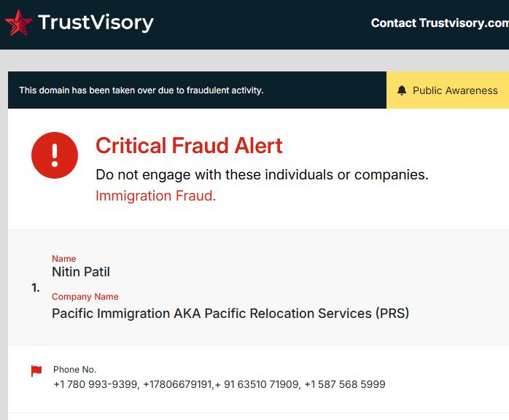The image size is (509, 420).
Task: Select the name Nitin Patil
Action: pyautogui.click(x=81, y=272)
